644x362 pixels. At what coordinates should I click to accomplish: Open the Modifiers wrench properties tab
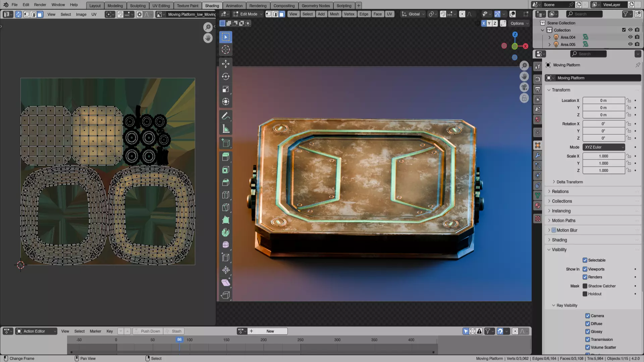[538, 156]
